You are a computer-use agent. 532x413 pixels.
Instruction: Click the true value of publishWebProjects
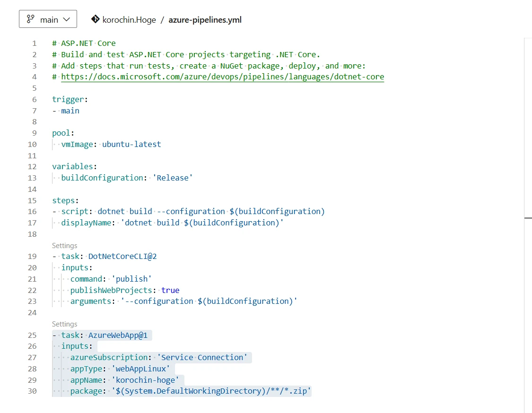pos(170,290)
